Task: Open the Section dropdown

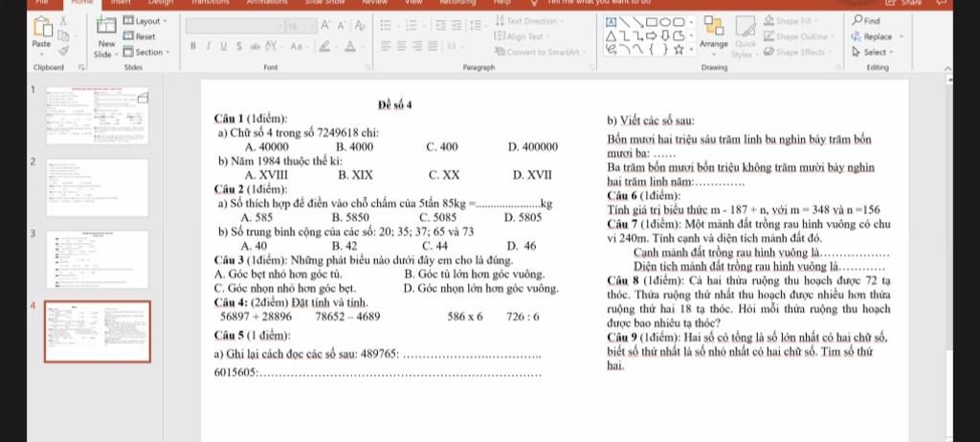Action: pos(146,52)
